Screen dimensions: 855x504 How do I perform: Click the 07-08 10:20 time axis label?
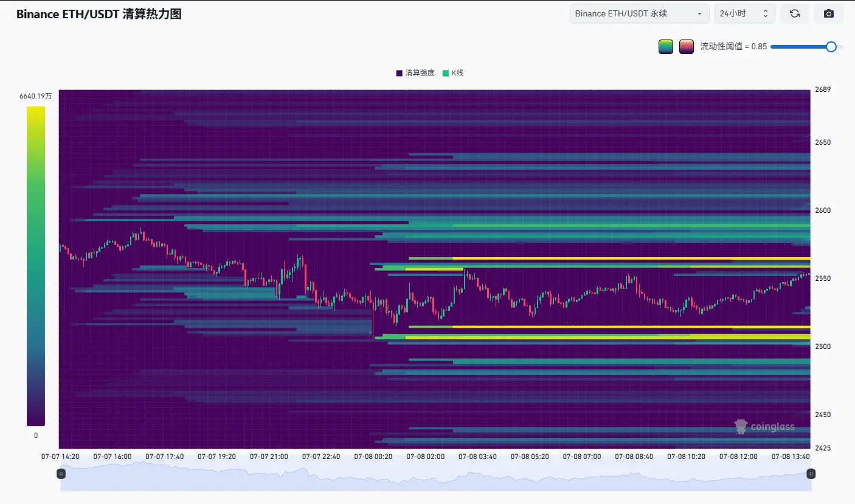(687, 456)
